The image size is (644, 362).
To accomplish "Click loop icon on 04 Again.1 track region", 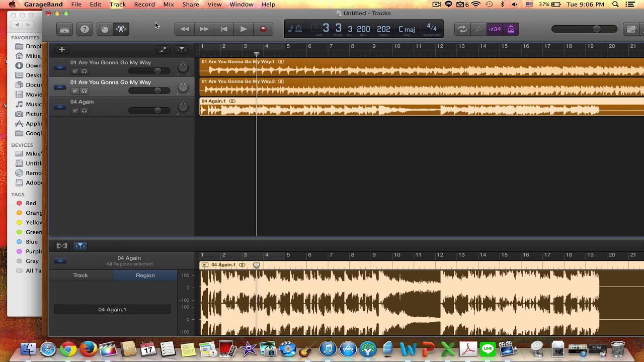I will [232, 101].
